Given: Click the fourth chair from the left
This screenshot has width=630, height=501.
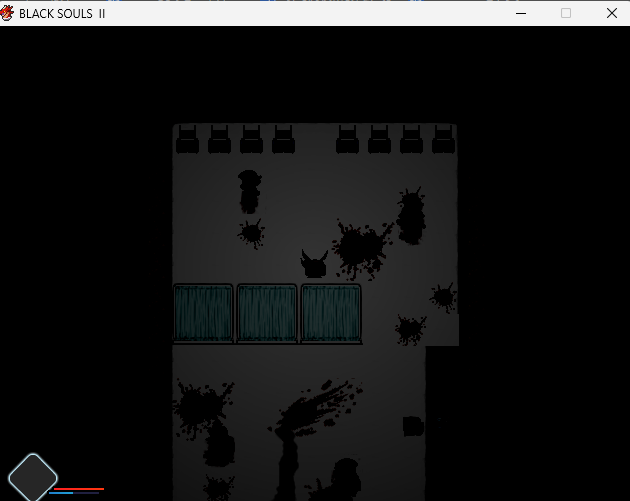Looking at the screenshot, I should click(283, 140).
